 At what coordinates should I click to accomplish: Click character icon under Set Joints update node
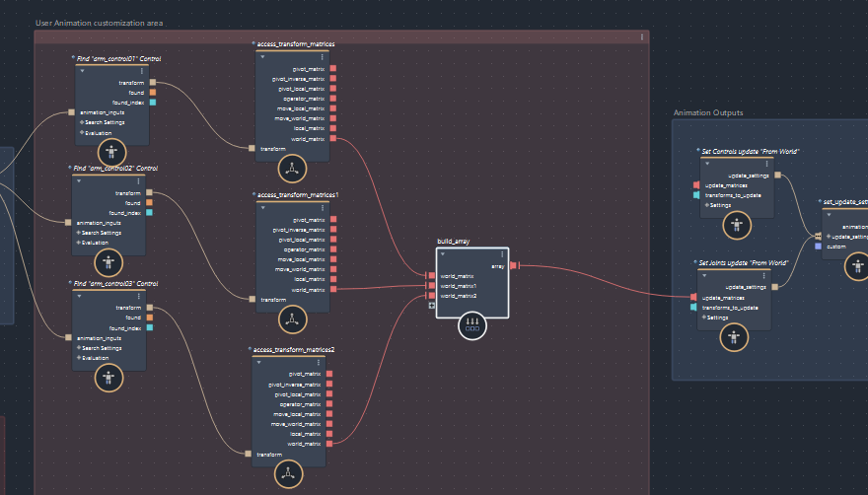click(734, 337)
